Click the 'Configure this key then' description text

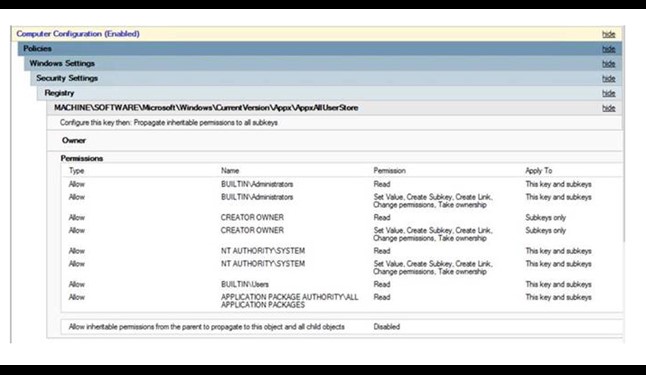pyautogui.click(x=169, y=123)
